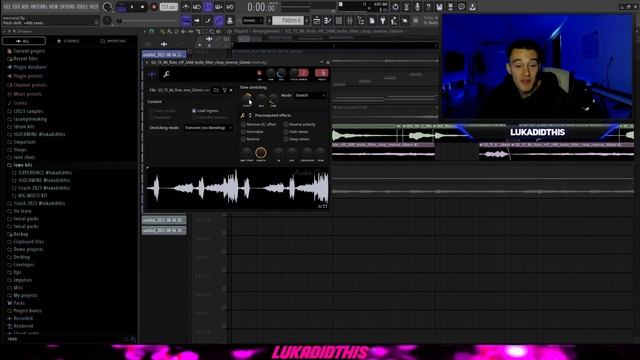Toggle Fade stereo checkbox

point(286,131)
